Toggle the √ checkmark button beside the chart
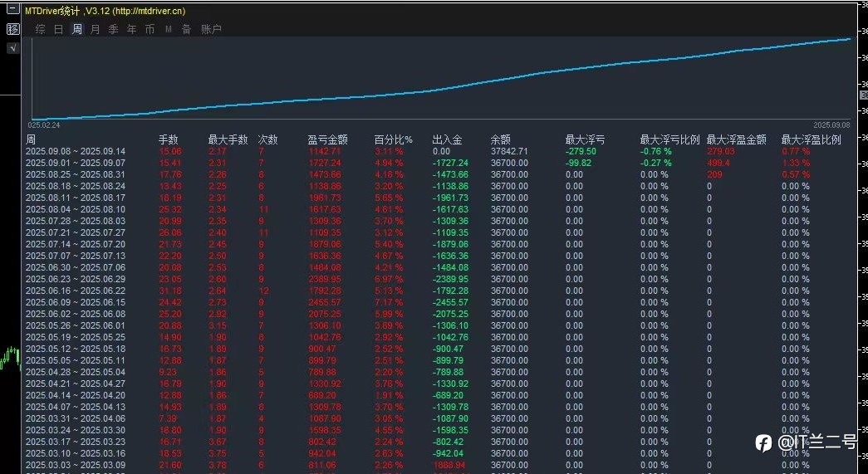Image resolution: width=868 pixels, height=474 pixels. tap(12, 48)
